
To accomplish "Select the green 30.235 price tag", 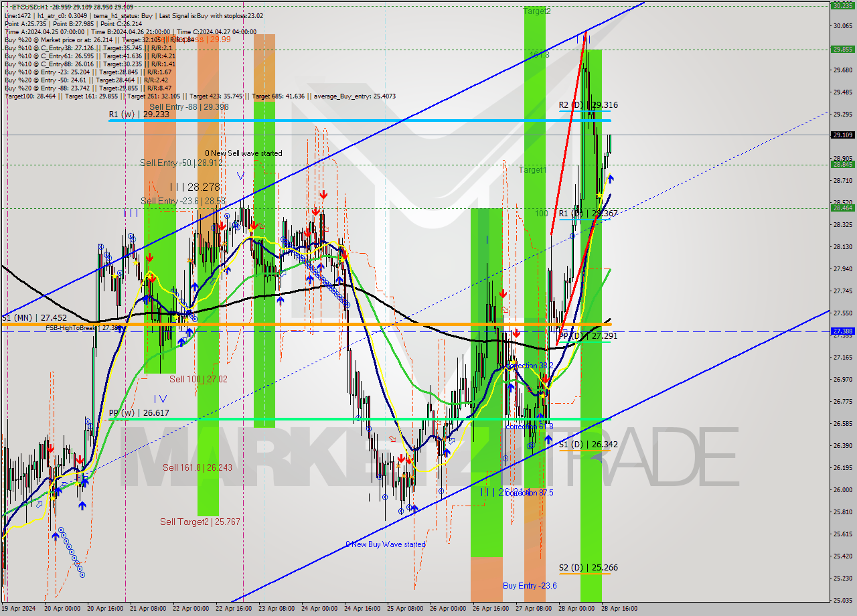I will pyautogui.click(x=842, y=5).
